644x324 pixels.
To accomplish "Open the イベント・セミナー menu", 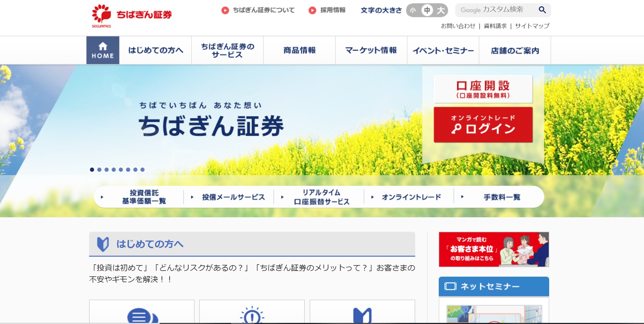I will click(x=443, y=50).
